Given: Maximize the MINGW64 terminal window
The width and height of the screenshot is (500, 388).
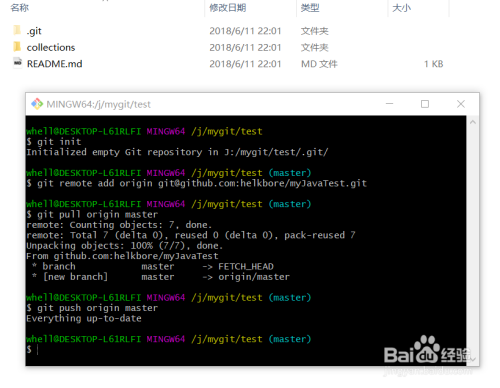Looking at the screenshot, I should [425, 104].
